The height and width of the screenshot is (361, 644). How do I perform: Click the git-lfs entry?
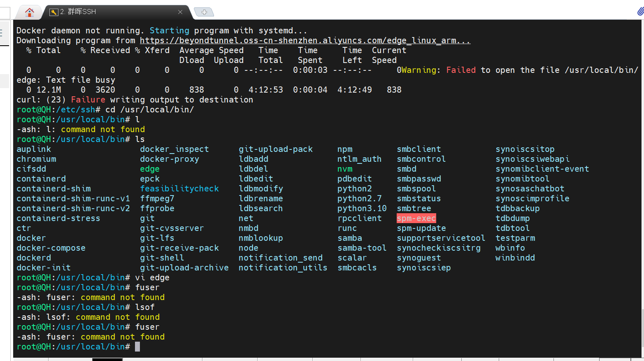tap(157, 238)
